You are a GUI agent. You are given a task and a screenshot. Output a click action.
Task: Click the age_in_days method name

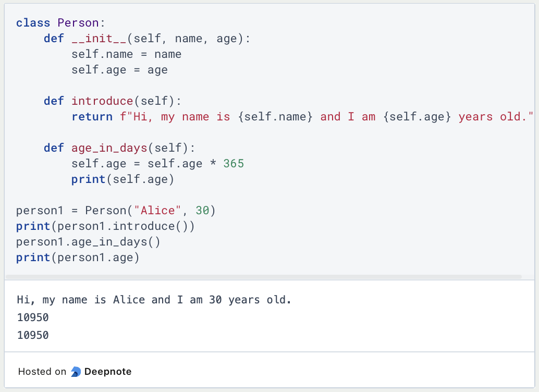pyautogui.click(x=109, y=148)
